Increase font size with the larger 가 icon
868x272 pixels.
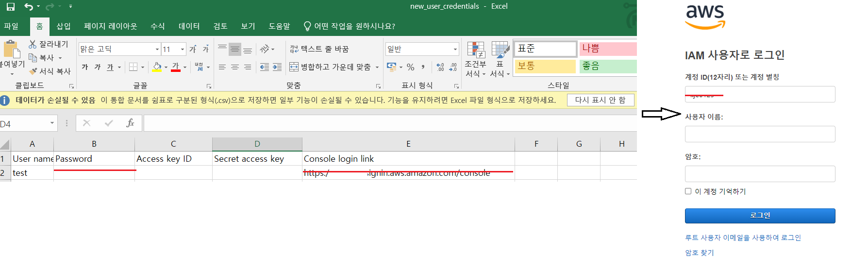tap(193, 49)
